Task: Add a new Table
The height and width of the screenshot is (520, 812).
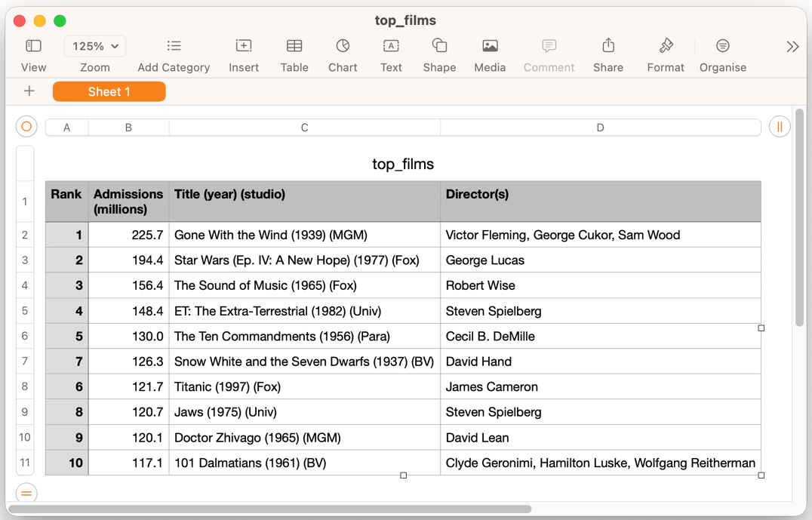Action: [294, 55]
